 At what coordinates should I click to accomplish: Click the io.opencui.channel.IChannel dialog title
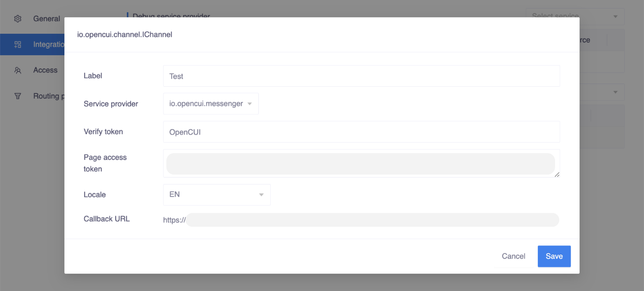(x=125, y=34)
